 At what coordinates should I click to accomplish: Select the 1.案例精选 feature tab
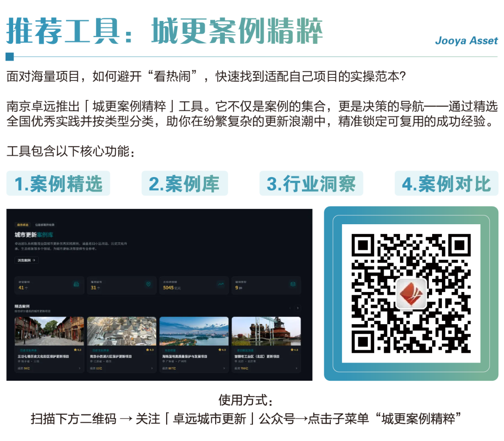(58, 184)
